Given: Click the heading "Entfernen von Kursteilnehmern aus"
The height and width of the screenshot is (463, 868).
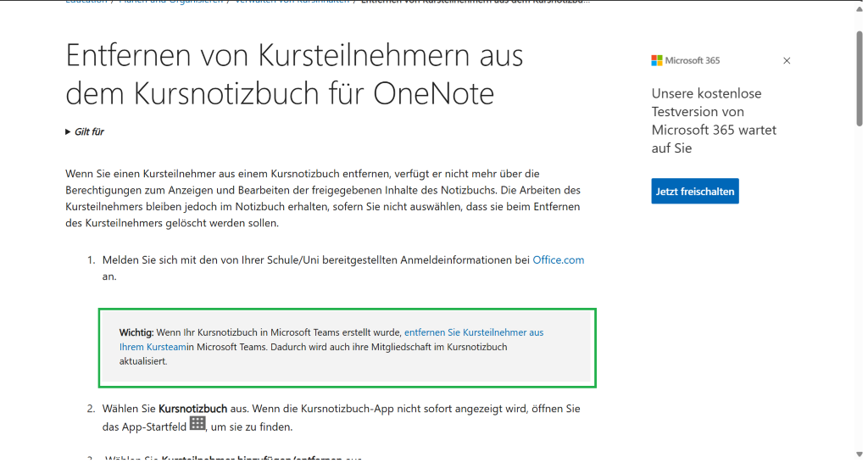Looking at the screenshot, I should tap(294, 55).
